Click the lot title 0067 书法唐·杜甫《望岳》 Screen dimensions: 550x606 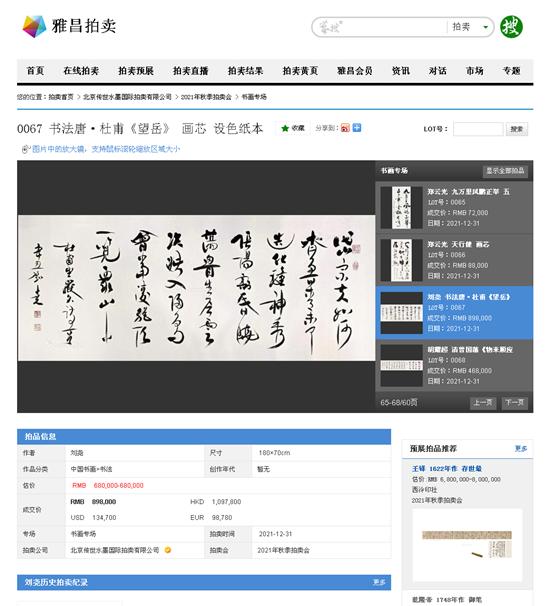click(140, 128)
